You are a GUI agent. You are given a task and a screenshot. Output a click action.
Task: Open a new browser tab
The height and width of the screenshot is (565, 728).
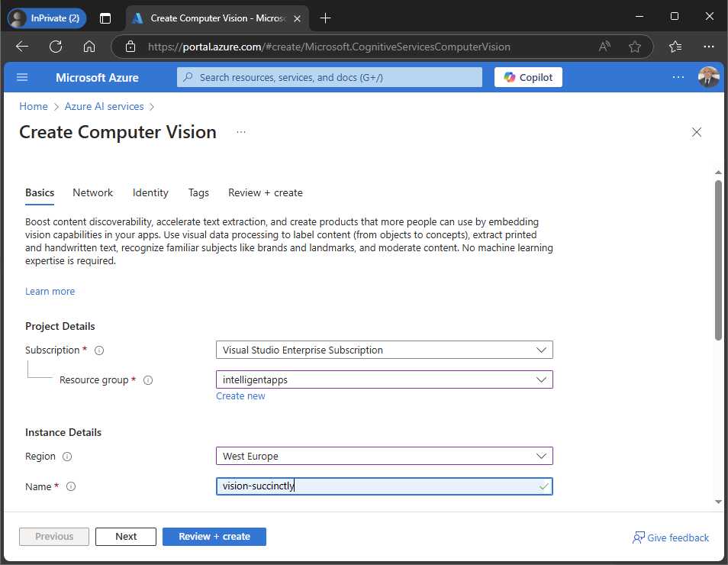point(326,18)
